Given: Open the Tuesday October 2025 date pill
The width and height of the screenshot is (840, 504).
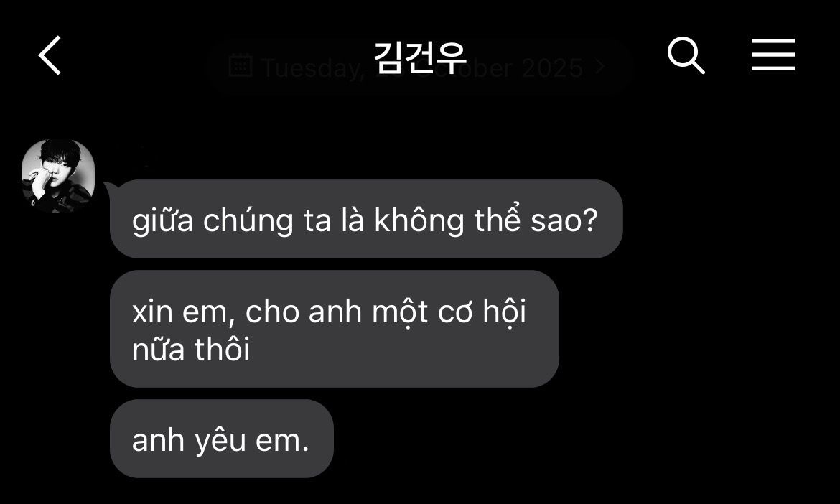Looking at the screenshot, I should 419,67.
